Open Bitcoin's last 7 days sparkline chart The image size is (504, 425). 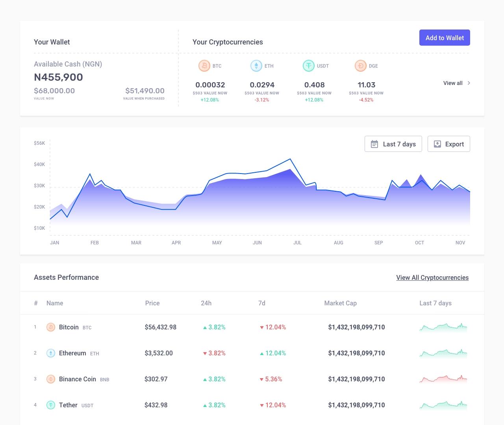[x=443, y=327]
